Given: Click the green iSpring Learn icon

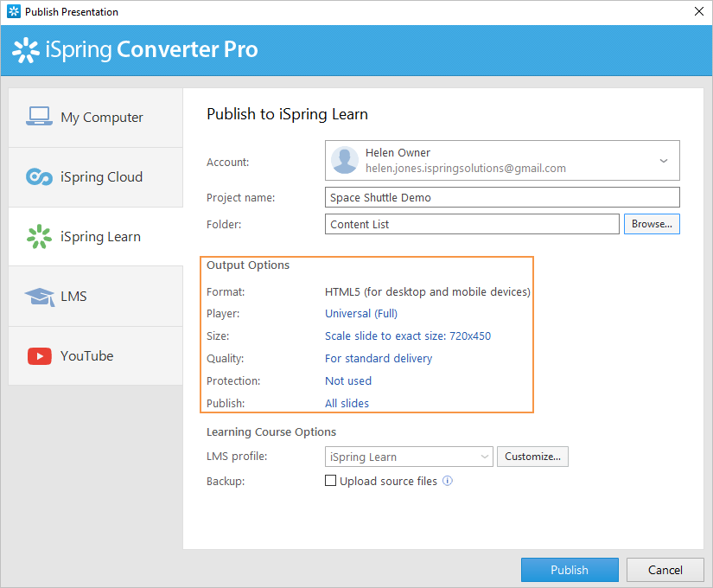Looking at the screenshot, I should pyautogui.click(x=39, y=236).
